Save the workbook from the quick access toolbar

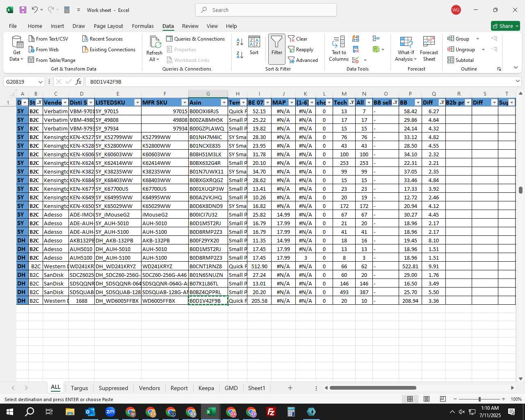click(23, 10)
